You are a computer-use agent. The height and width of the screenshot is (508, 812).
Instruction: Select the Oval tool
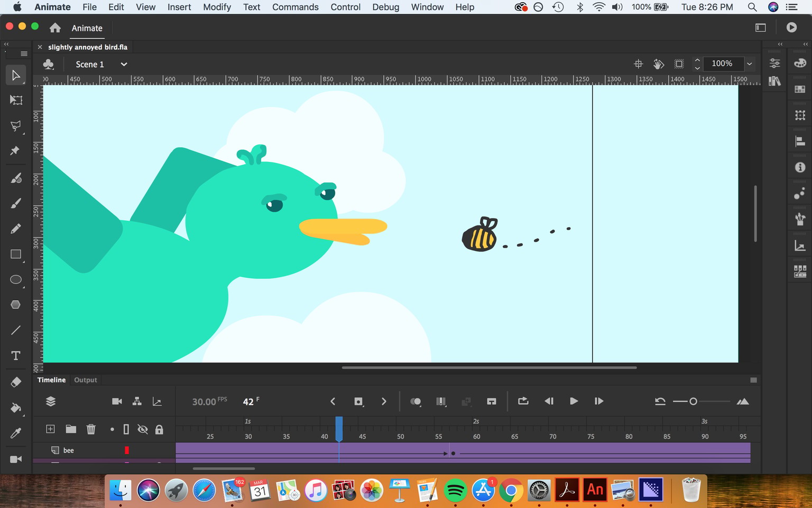16,279
